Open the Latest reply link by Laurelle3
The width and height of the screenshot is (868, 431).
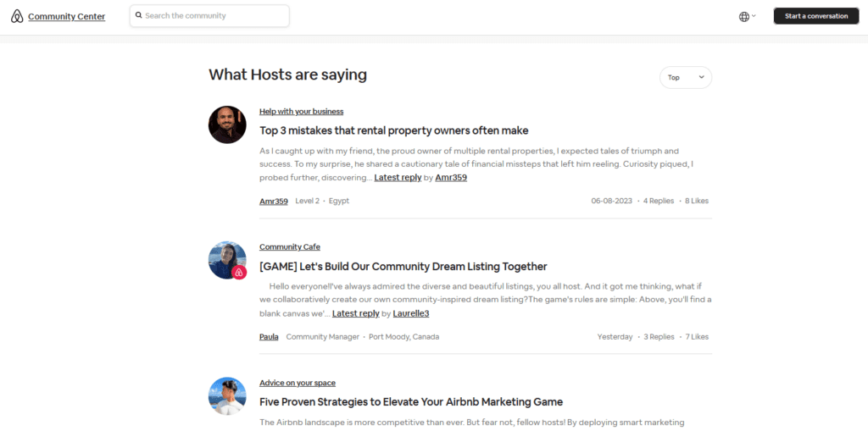355,313
